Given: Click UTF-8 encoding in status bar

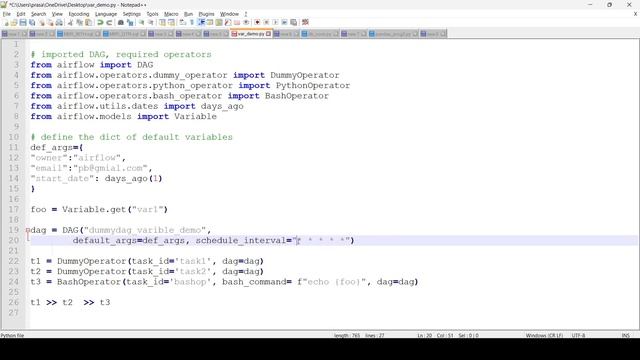Looking at the screenshot, I should (578, 336).
